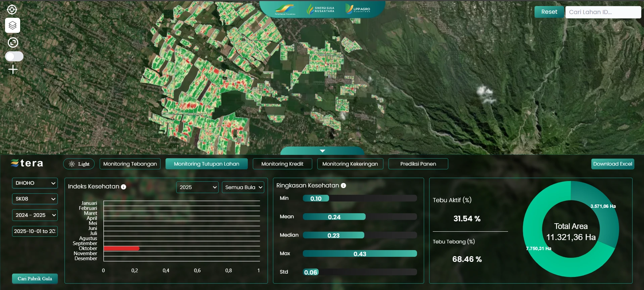Screen dimensions: 644x290
Task: Click the tera logo
Action: (x=27, y=163)
